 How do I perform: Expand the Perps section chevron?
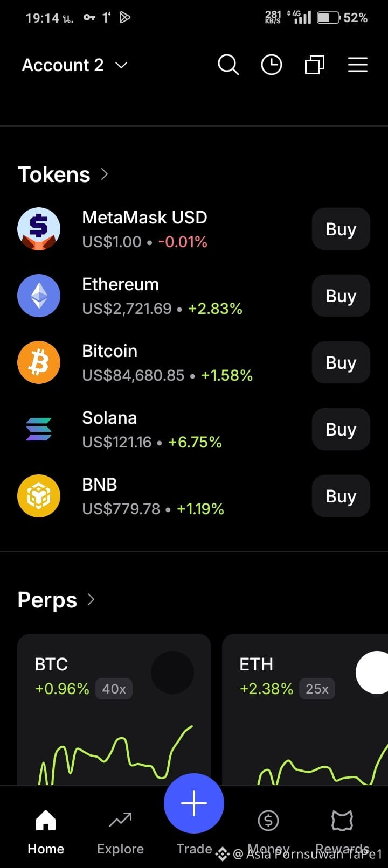click(91, 600)
